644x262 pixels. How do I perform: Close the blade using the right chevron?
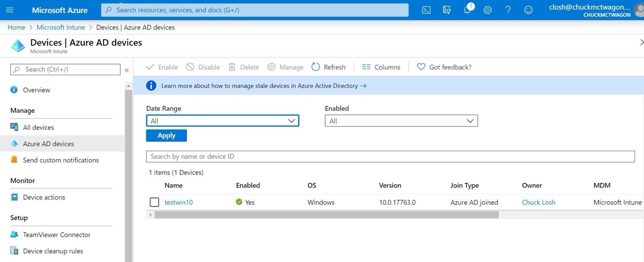[x=641, y=42]
